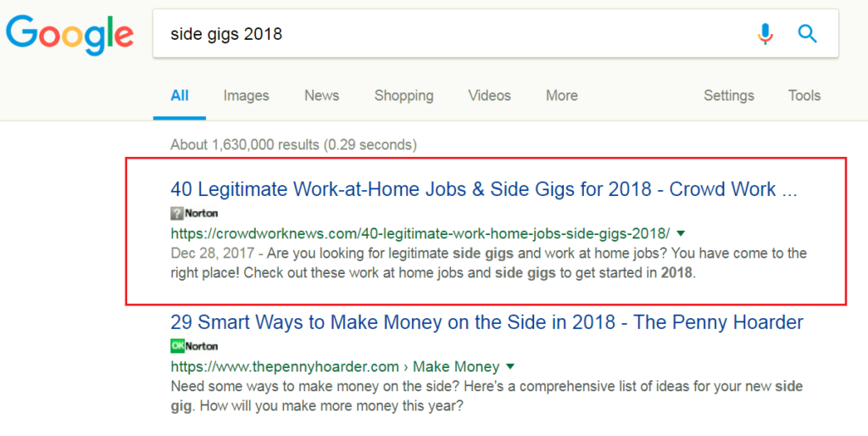Expand the arrow next to the crowdworknews URL
This screenshot has width=868, height=436.
(x=681, y=232)
